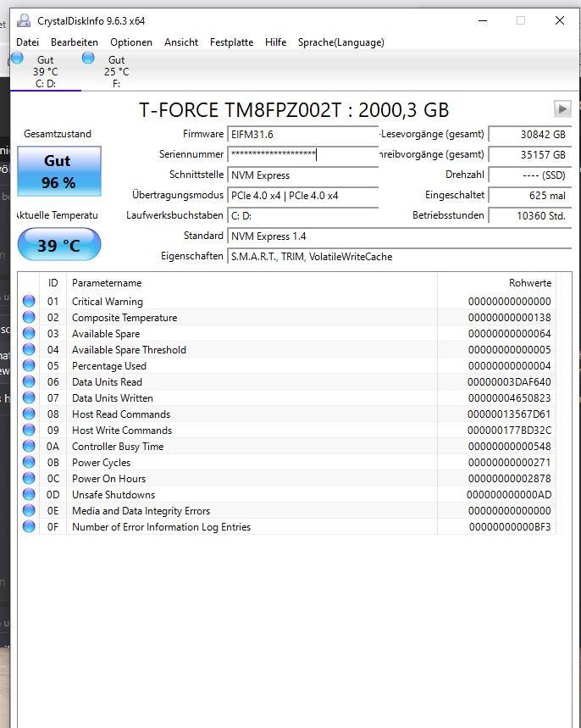Image resolution: width=581 pixels, height=728 pixels.
Task: Select the Percentage Used parameter name
Action: click(109, 366)
